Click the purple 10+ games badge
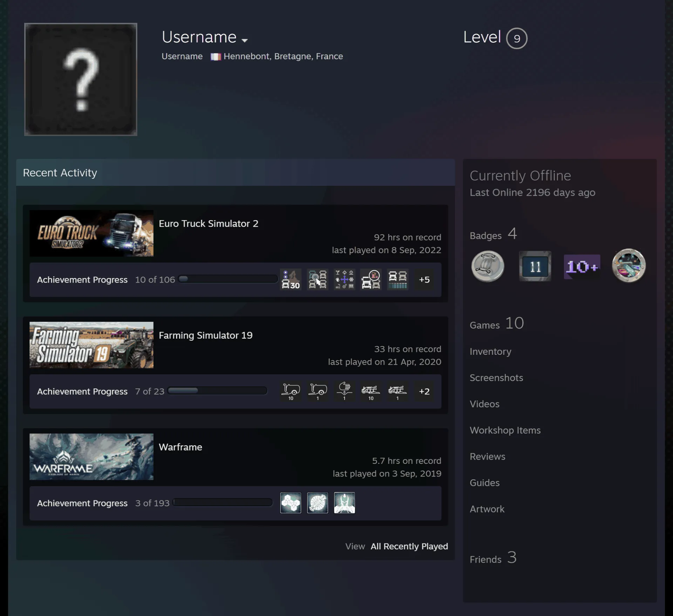 click(582, 267)
